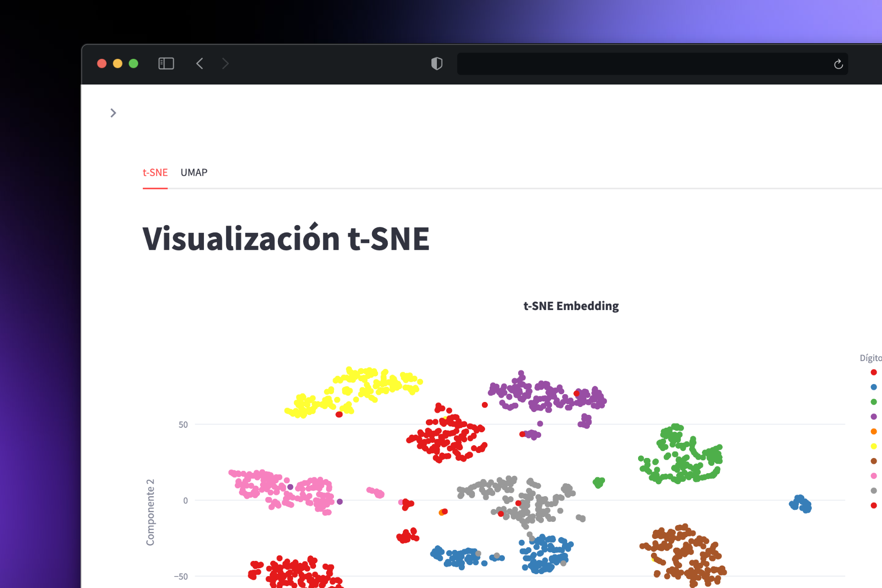Click the brown dot in the Dígito legend
Image resolution: width=882 pixels, height=588 pixels.
point(874,461)
